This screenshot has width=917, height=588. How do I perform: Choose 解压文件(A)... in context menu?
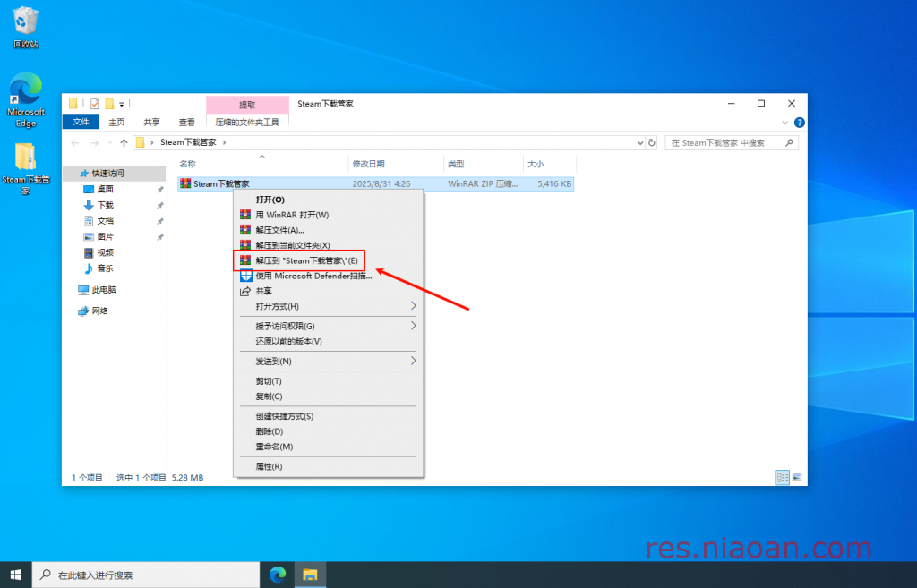click(x=328, y=230)
